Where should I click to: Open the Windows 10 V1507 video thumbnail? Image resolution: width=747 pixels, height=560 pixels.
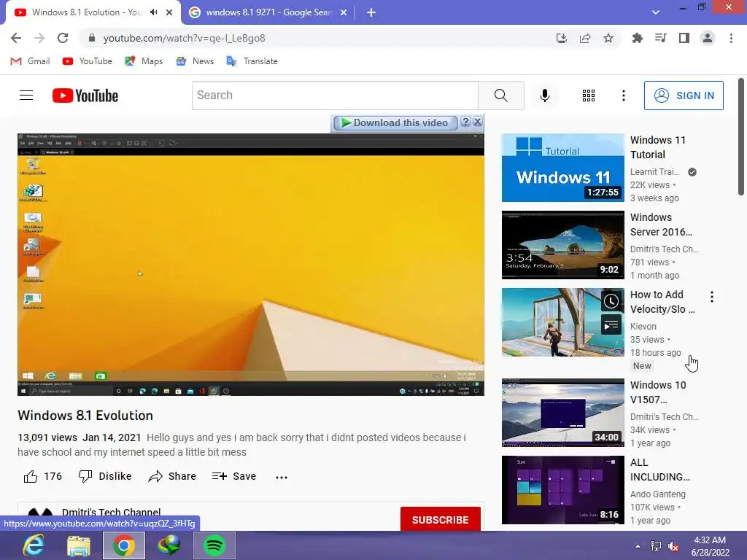(x=562, y=413)
